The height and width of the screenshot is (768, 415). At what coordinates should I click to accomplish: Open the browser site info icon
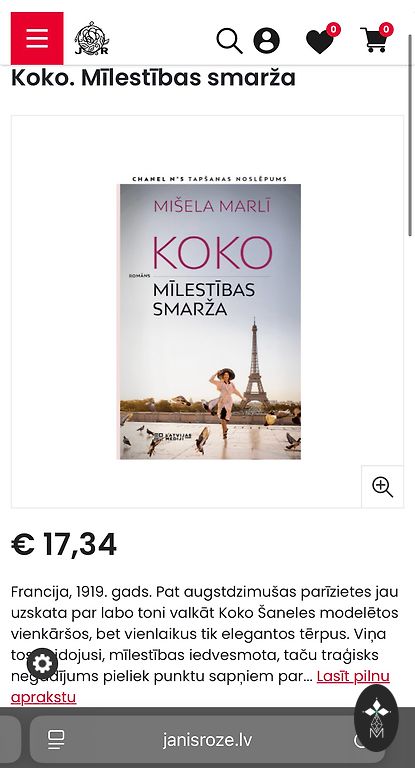56,740
